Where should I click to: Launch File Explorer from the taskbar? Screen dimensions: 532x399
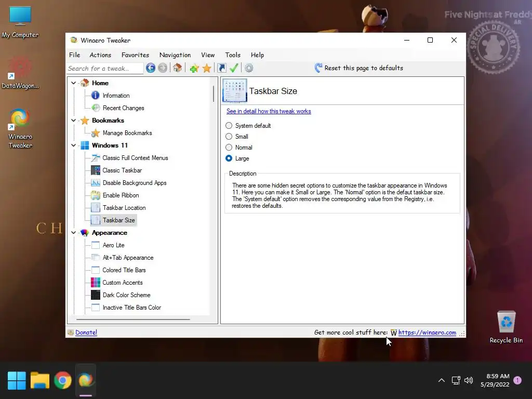point(39,380)
